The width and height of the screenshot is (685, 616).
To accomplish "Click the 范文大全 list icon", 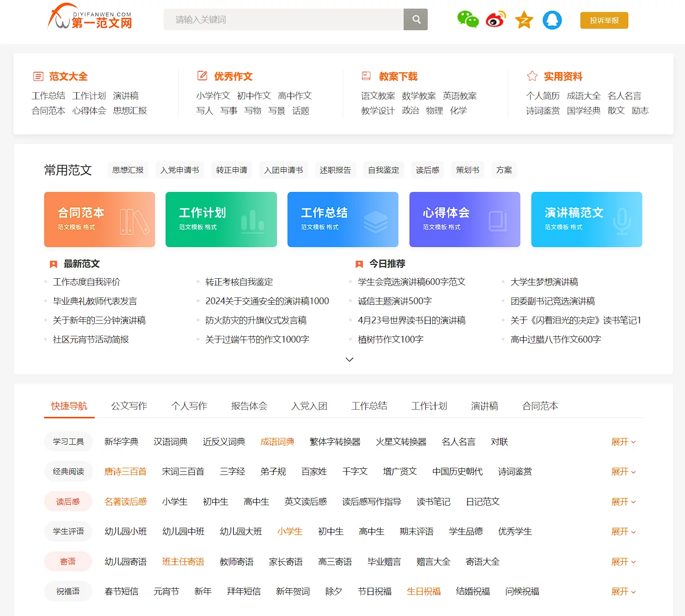I will 38,76.
